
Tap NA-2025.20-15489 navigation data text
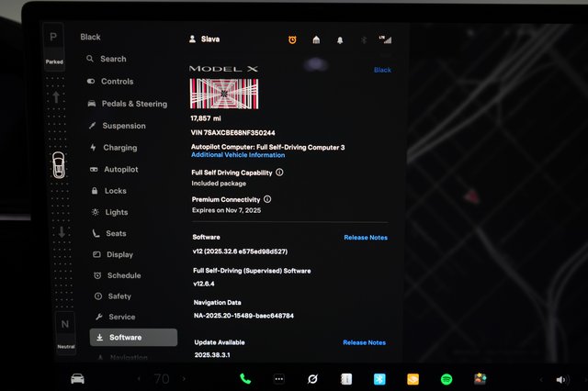pyautogui.click(x=243, y=316)
